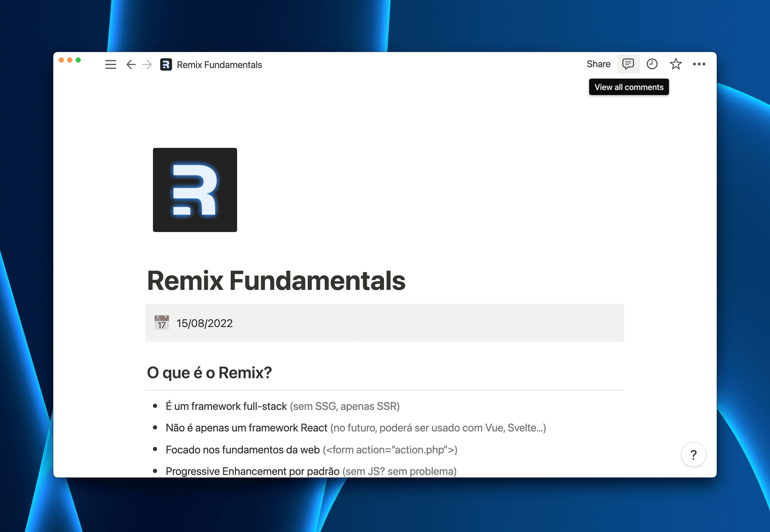Open all comments via the comment bubble icon
770x532 pixels.
628,64
